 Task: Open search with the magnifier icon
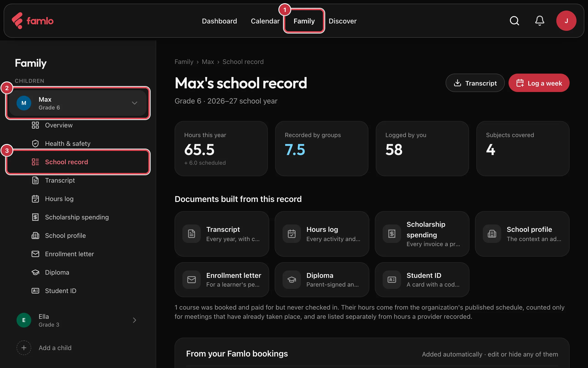coord(514,21)
